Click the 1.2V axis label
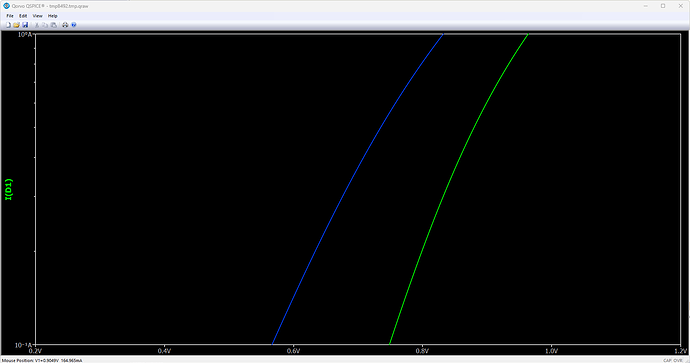This screenshot has height=363, width=690. pyautogui.click(x=680, y=351)
